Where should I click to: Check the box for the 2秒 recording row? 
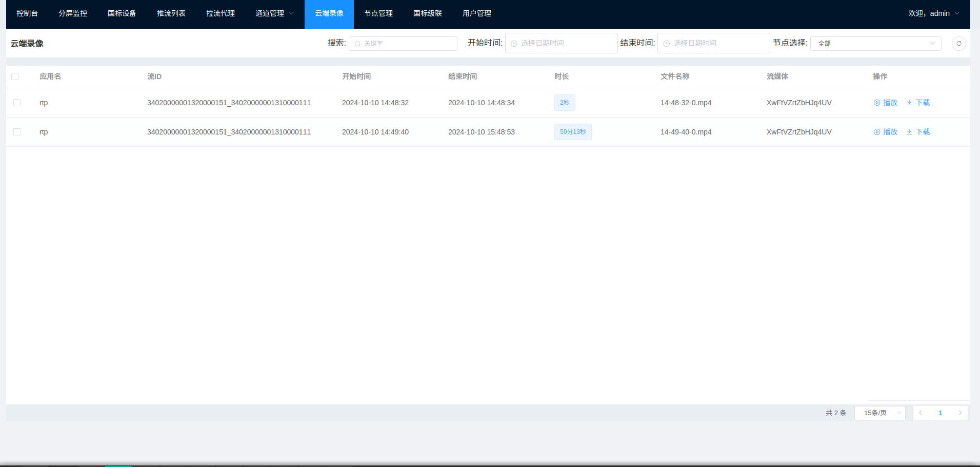[17, 103]
